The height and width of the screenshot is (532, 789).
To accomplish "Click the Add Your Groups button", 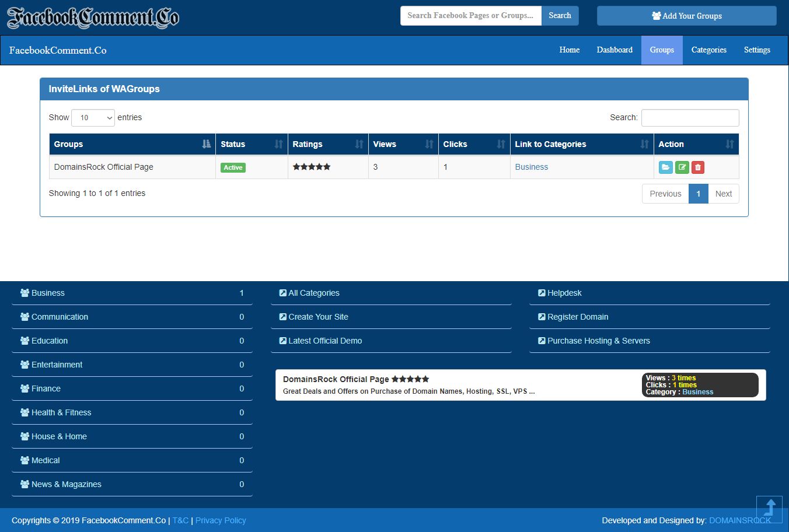I will click(686, 16).
